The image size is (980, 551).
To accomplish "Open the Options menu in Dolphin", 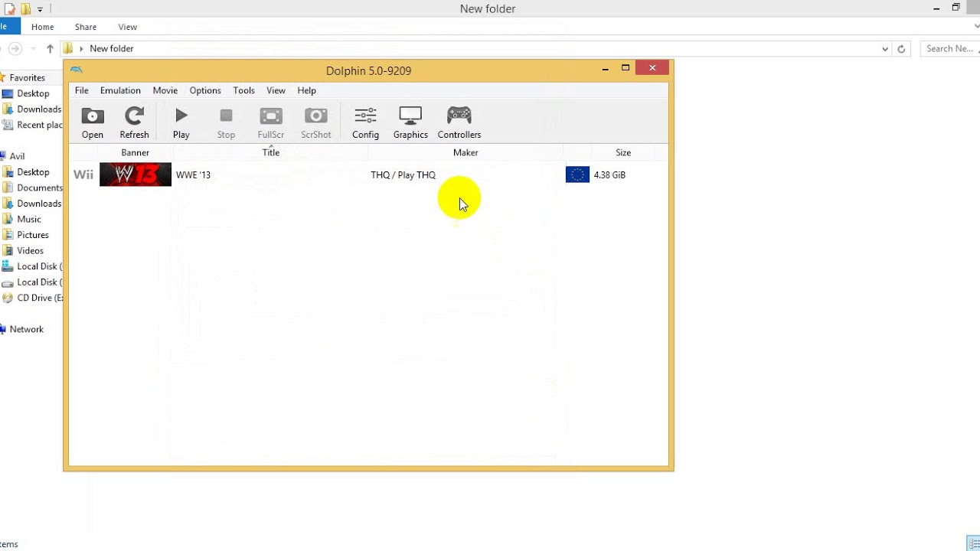I will click(205, 90).
